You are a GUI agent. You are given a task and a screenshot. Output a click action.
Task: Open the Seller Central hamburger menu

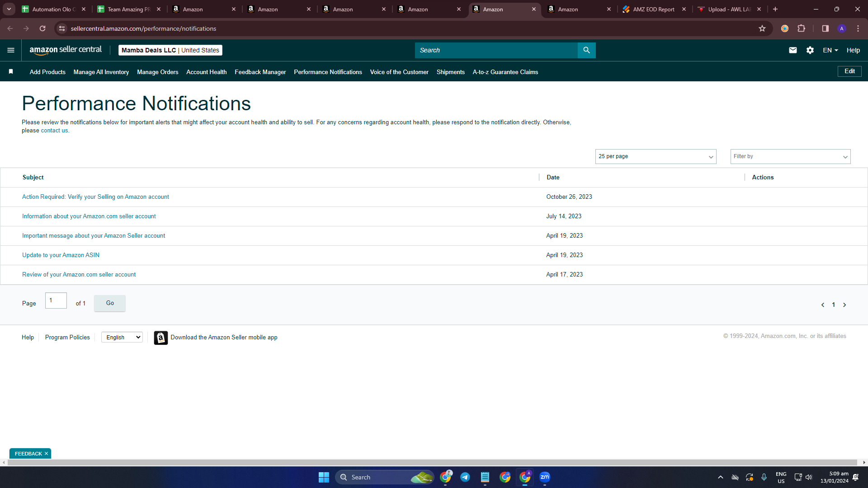(11, 50)
